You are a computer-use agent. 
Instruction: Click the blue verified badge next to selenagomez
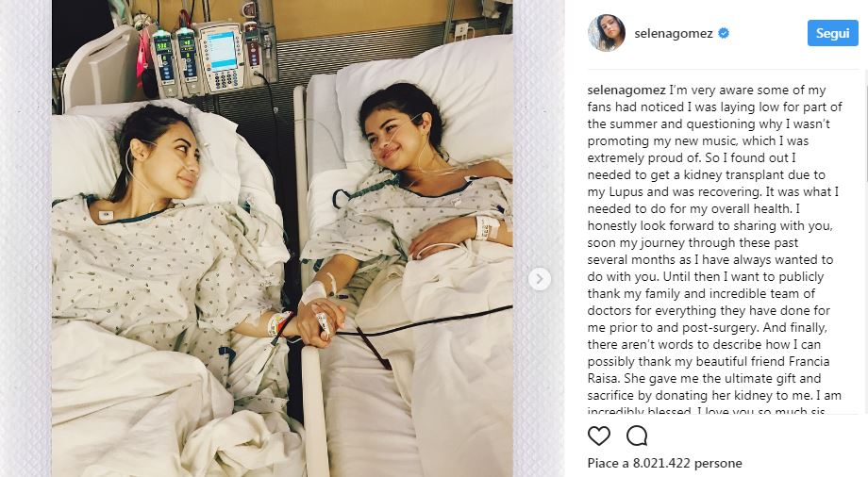tap(724, 33)
